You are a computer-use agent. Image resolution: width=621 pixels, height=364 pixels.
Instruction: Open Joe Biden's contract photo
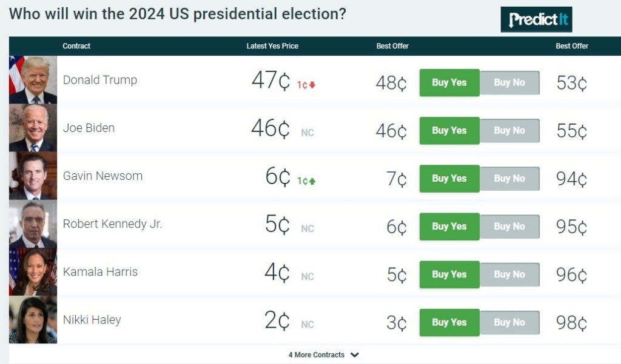click(x=33, y=128)
